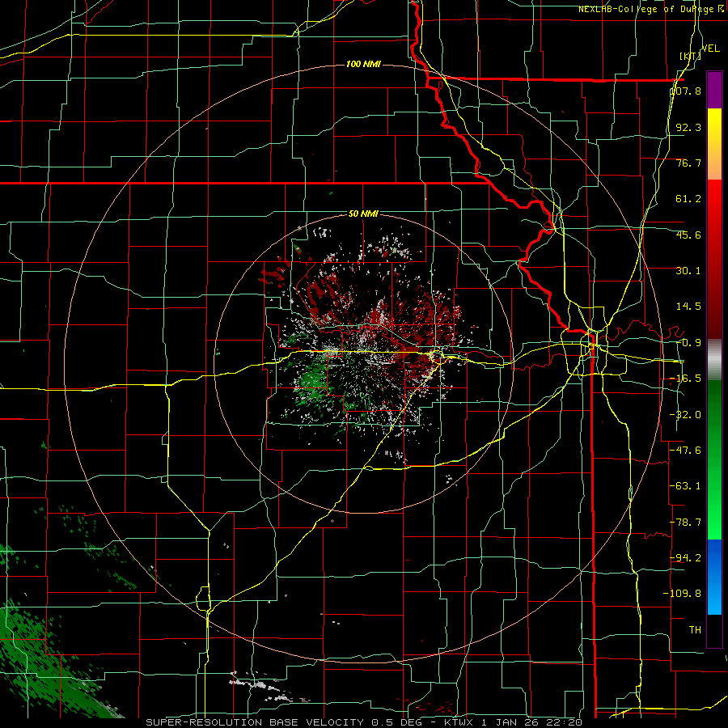
Task: Click the [KT] units label
Action: tap(689, 56)
